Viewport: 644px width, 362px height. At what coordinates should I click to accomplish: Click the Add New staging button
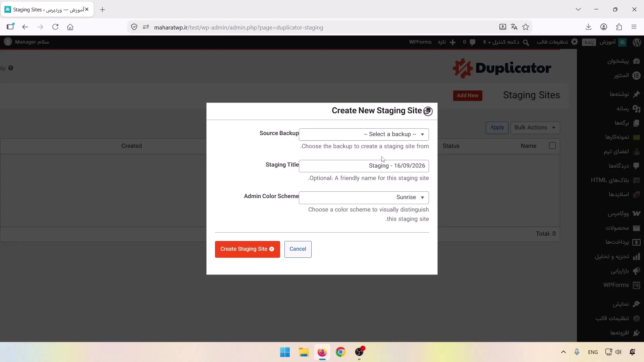tap(468, 96)
